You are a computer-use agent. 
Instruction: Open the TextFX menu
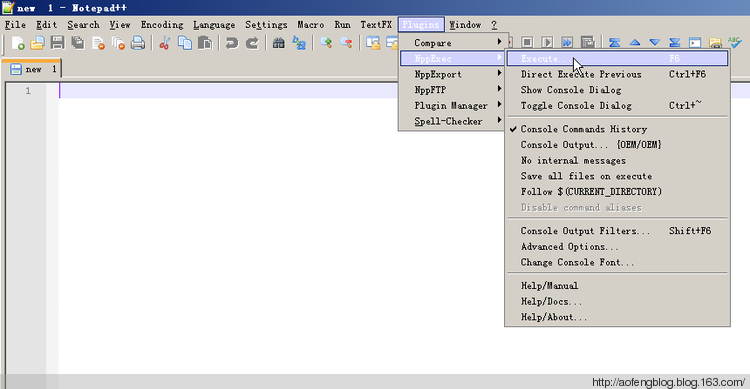(x=376, y=25)
